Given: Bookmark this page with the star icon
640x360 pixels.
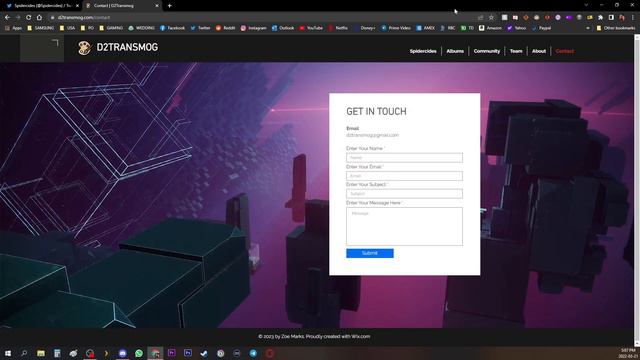Looking at the screenshot, I should pos(491,18).
